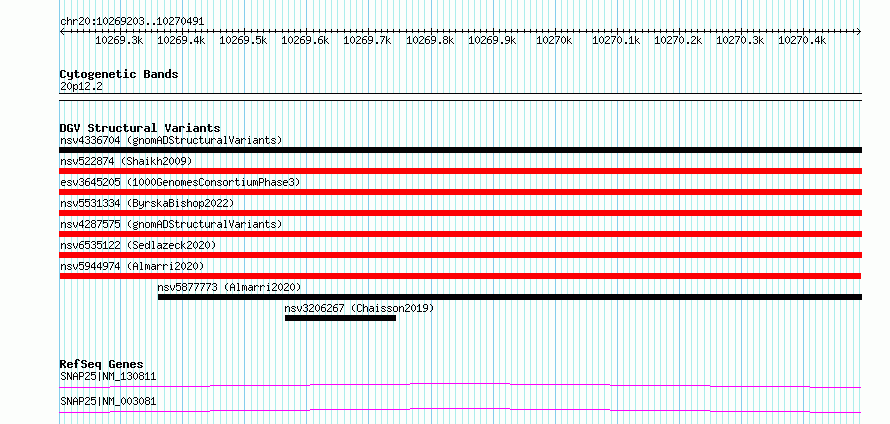Click the nsv4336704 gnomADStructuralVariants label
The height and width of the screenshot is (424, 890).
point(171,140)
